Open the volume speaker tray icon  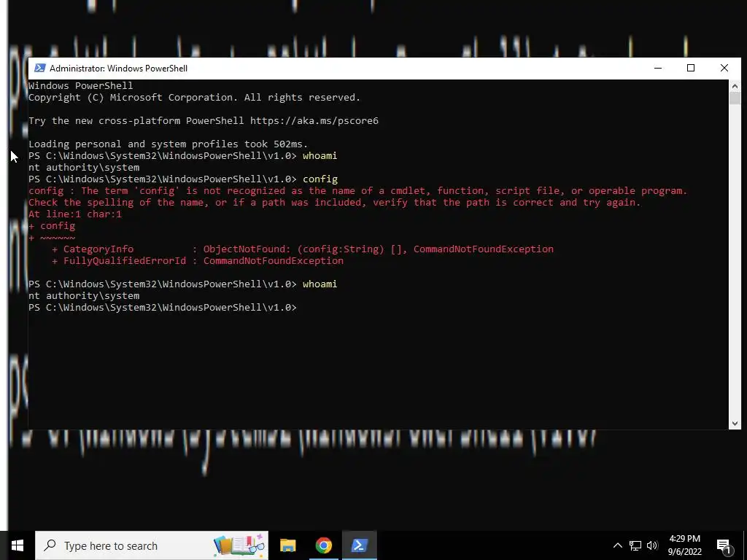[x=652, y=545]
